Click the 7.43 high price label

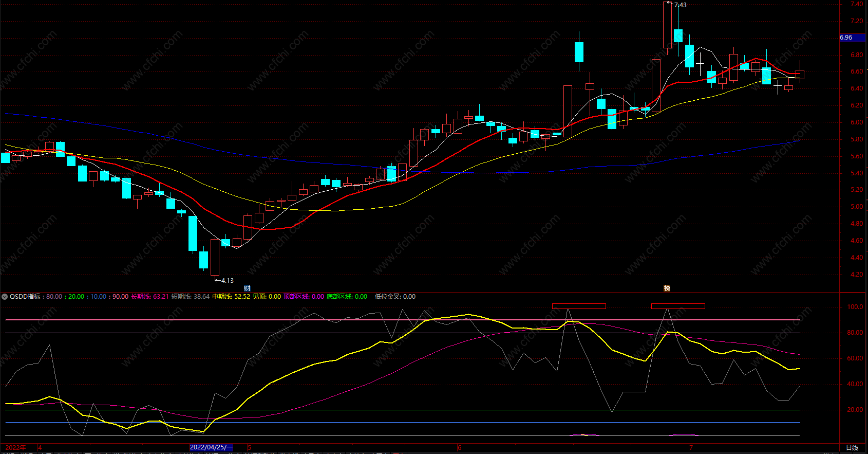click(x=681, y=5)
